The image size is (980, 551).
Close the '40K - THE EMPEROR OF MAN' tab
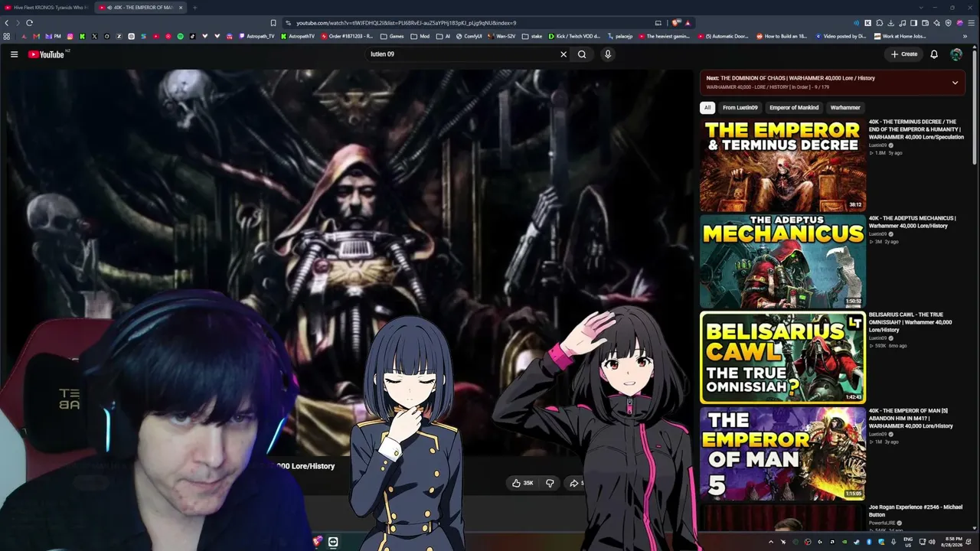click(181, 8)
